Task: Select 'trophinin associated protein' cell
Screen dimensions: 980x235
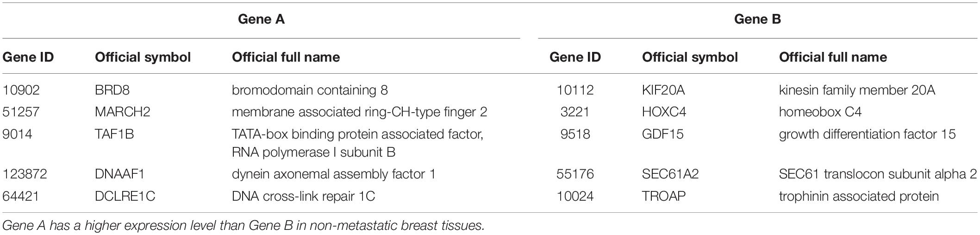Action: pos(859,196)
